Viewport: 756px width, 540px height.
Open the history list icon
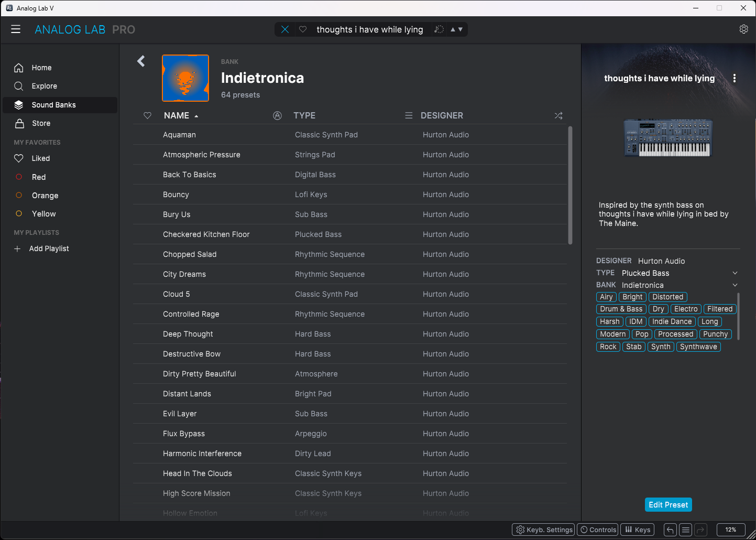(685, 530)
